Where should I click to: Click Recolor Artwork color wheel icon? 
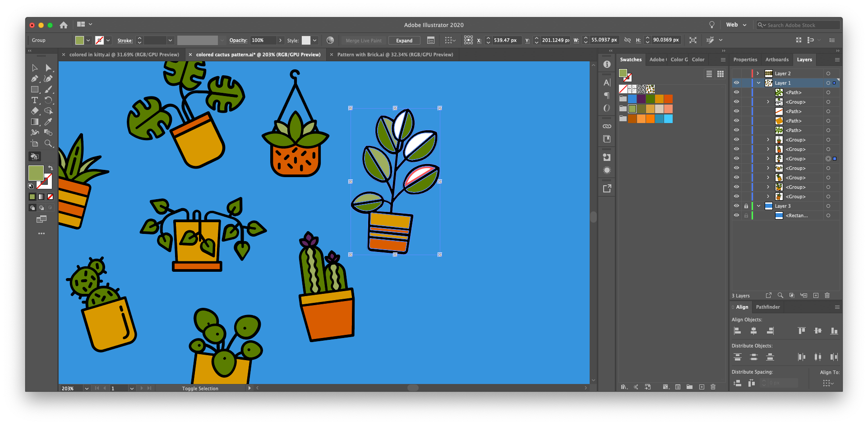point(330,40)
